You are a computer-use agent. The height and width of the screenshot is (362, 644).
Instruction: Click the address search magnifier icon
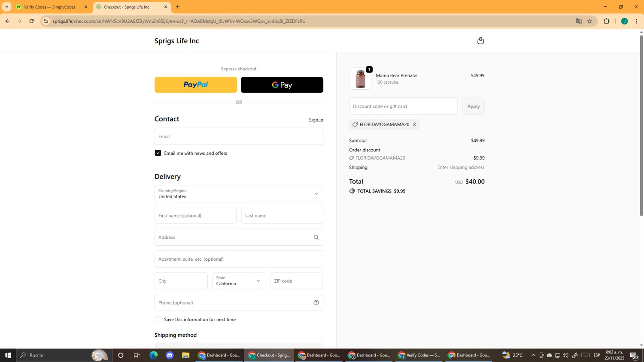click(x=316, y=237)
